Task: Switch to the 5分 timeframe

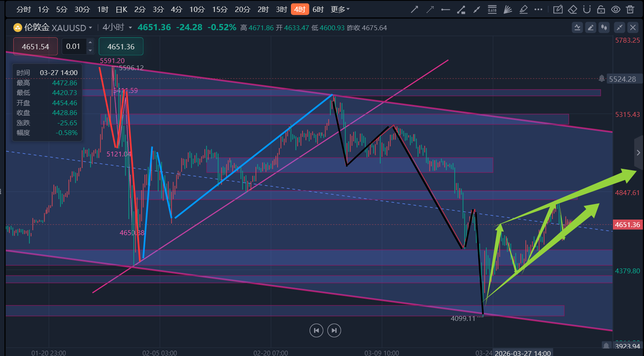Action: pyautogui.click(x=62, y=9)
